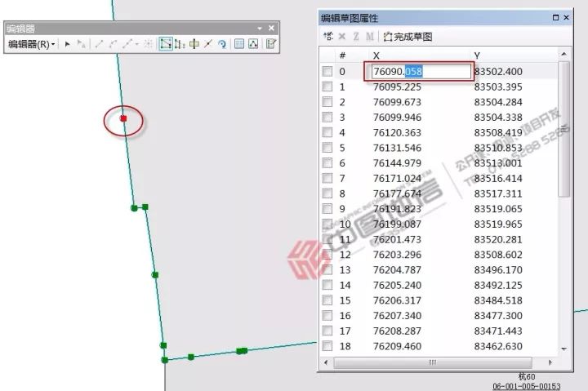Check the box for vertex 3
The image size is (588, 391).
[327, 117]
